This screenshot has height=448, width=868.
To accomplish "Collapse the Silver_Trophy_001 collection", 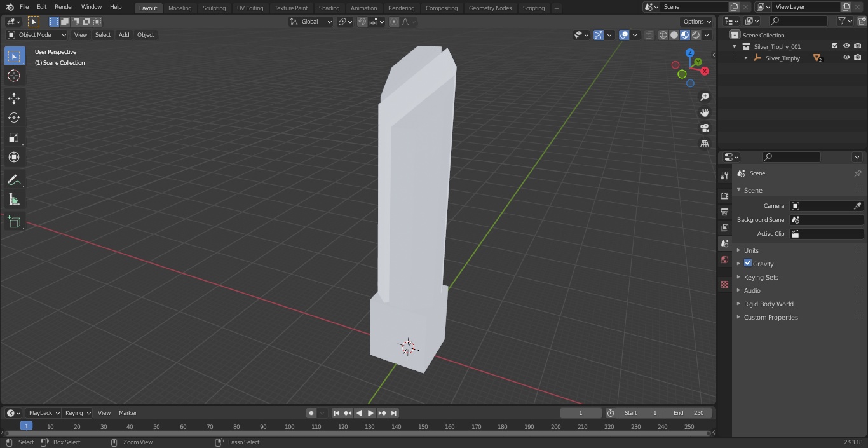I will click(735, 46).
